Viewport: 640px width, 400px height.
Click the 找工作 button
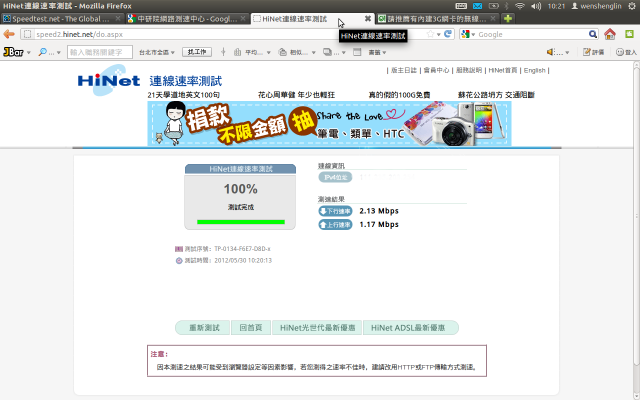197,52
